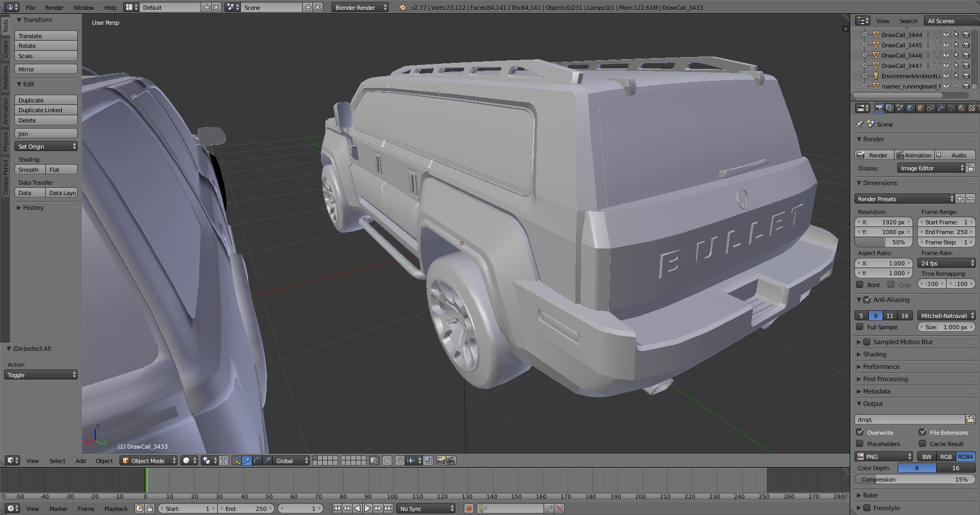The height and width of the screenshot is (515, 980).
Task: Open the Modifiers wrench properties tab
Action: click(x=941, y=108)
